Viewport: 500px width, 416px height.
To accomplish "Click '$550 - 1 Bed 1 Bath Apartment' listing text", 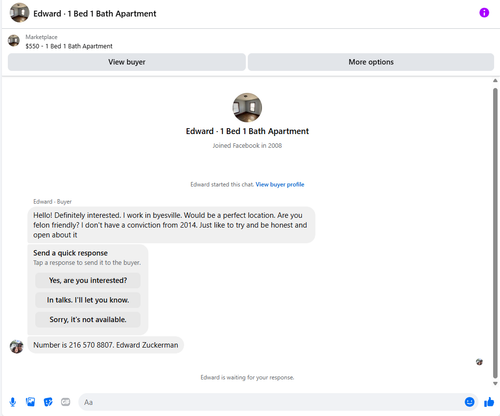I will click(x=69, y=46).
